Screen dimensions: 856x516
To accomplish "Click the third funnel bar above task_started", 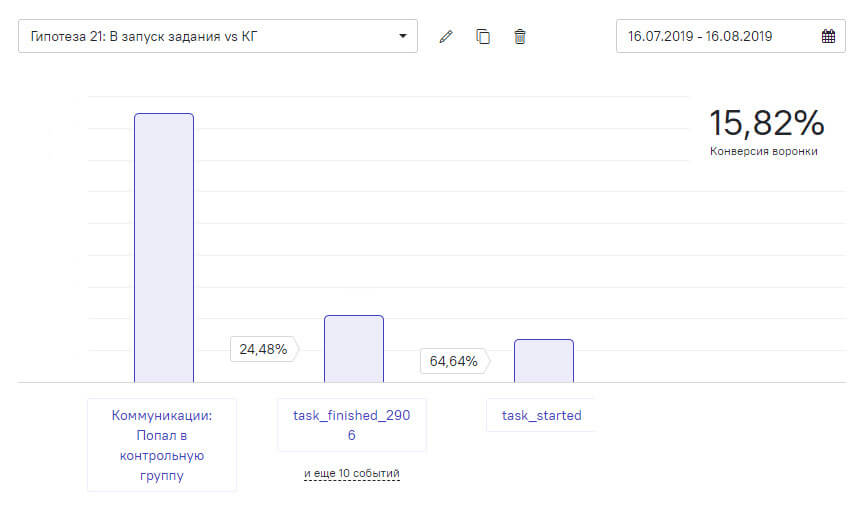I will (x=543, y=360).
